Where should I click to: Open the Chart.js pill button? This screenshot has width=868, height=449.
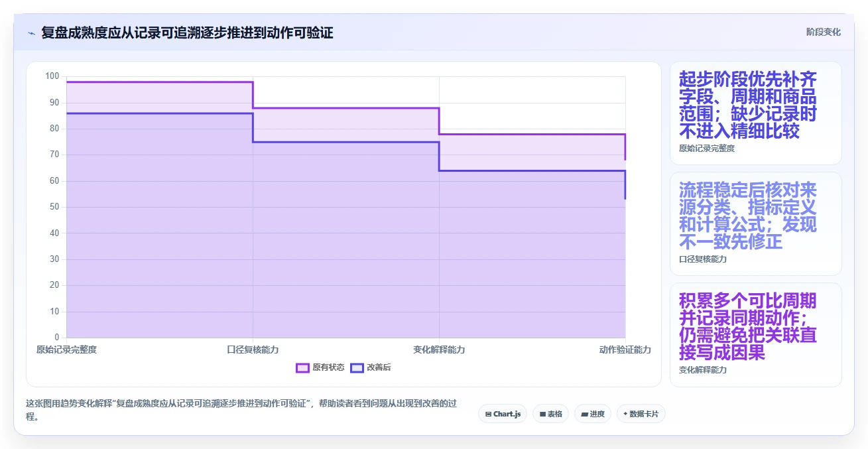tap(503, 414)
